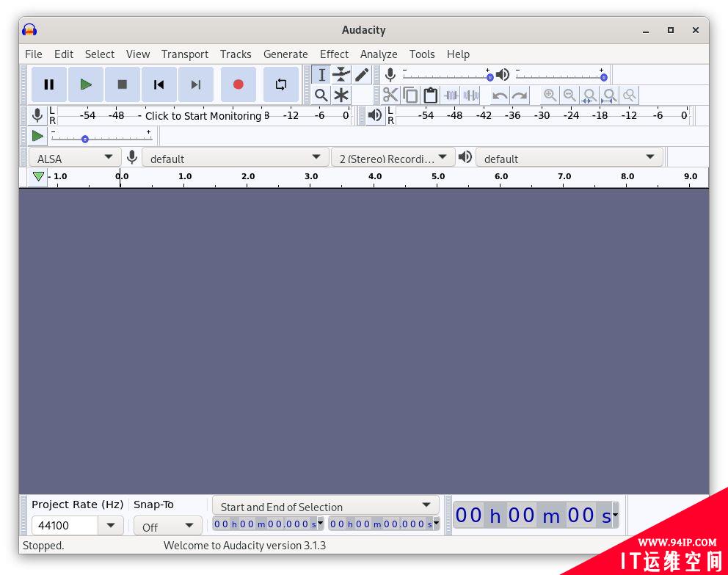
Task: Click the recording device microphone icon
Action: point(132,157)
